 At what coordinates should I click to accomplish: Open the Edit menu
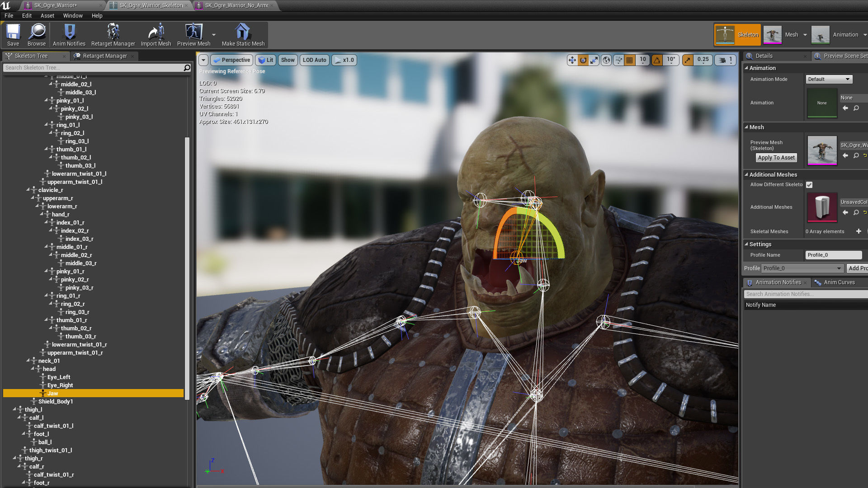point(27,15)
